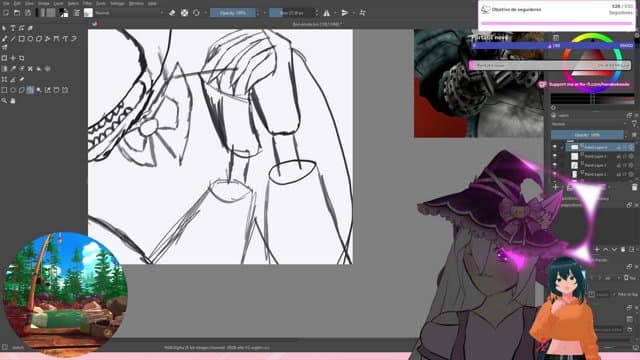This screenshot has width=640, height=360.
Task: Open the Settings menu
Action: coord(117,3)
